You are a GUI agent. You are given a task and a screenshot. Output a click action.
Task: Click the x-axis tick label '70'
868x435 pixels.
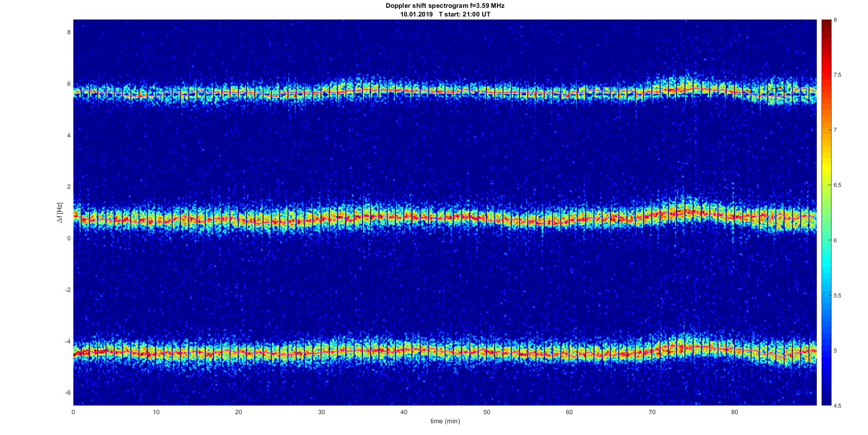(652, 412)
